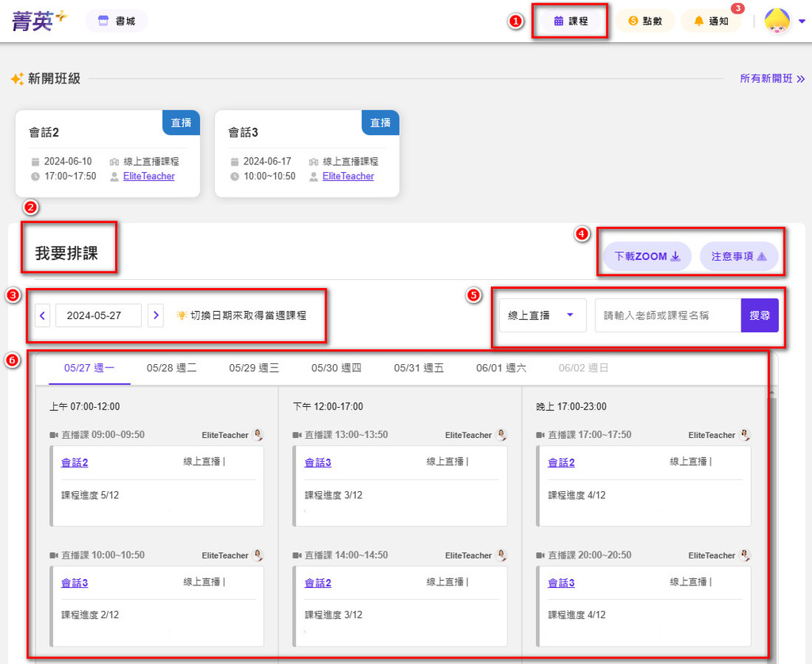Screen dimensions: 812x664
Task: Click the 10:00~10:50 time on 會話3 card
Action: 270,176
